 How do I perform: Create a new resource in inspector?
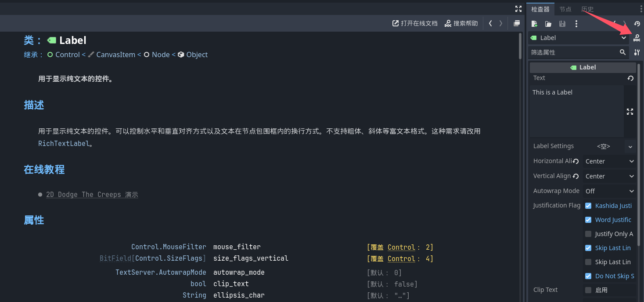(534, 24)
